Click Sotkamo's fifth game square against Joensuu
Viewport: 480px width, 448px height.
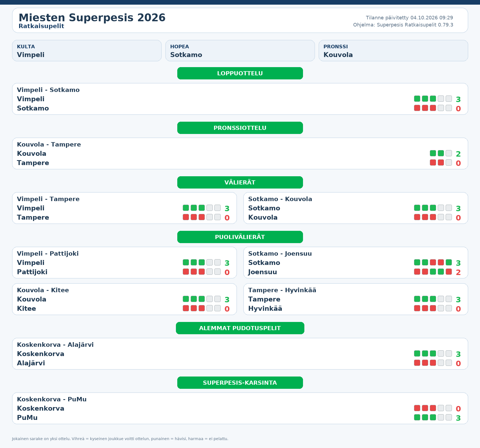point(449,262)
